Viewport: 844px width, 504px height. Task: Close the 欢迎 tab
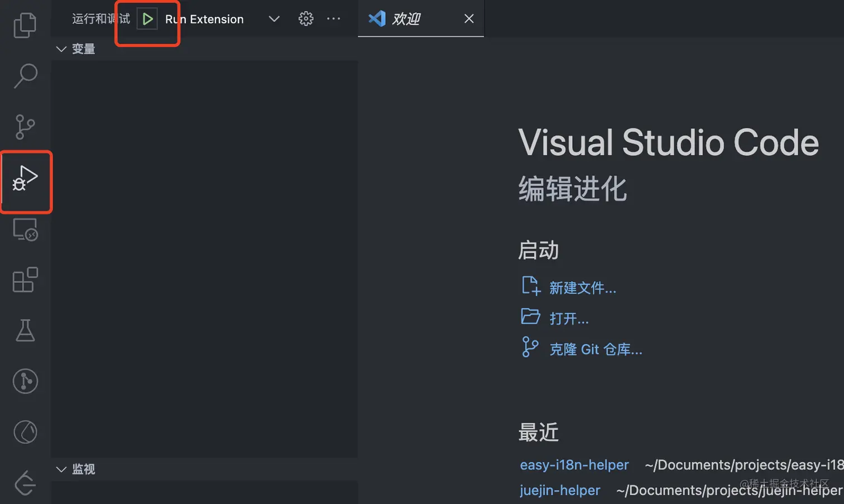coord(469,19)
